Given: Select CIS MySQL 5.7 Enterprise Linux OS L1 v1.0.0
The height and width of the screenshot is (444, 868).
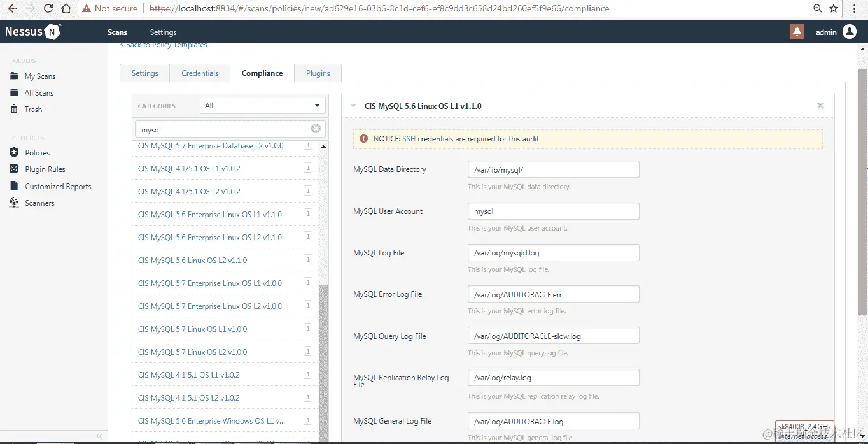Looking at the screenshot, I should point(210,283).
